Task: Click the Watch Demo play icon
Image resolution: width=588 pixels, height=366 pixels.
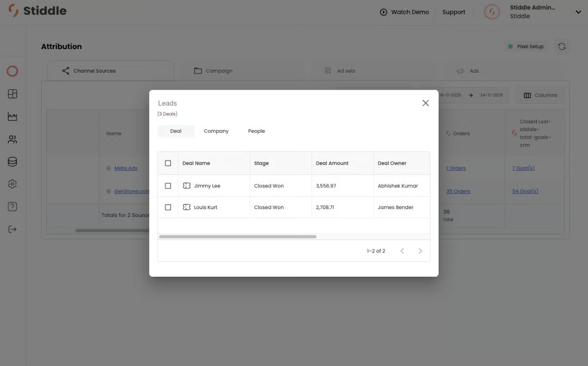Action: [383, 12]
